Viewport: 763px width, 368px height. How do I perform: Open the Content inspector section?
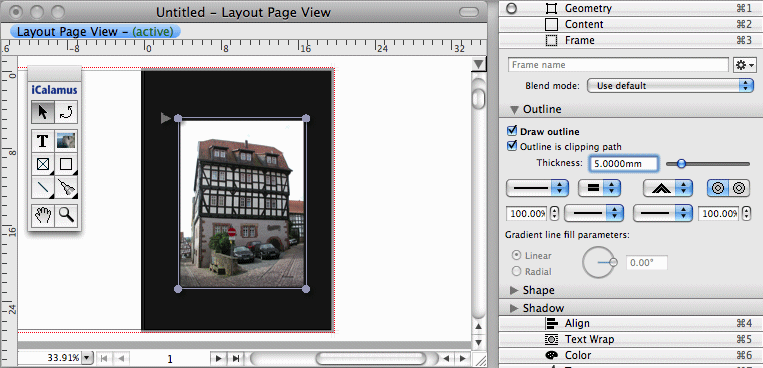631,24
